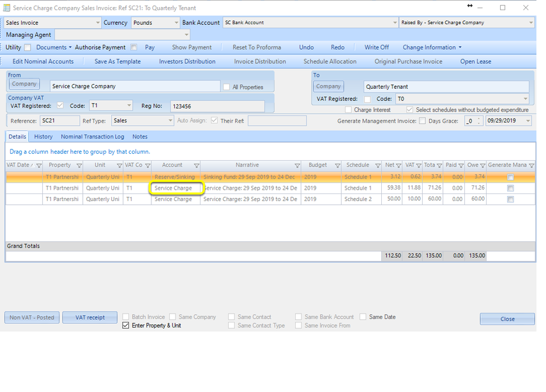Click Original Purchase Invoice
Viewport: 546px width, 392px height.
(408, 62)
